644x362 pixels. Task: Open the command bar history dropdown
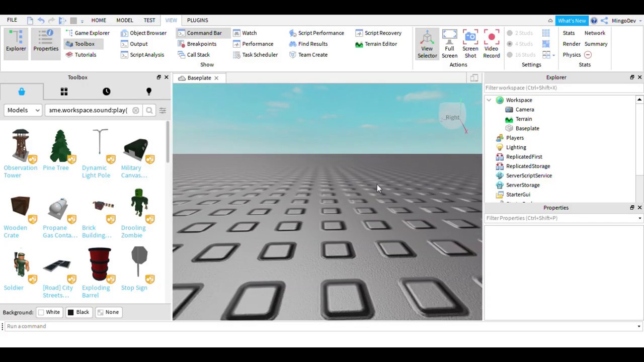[639, 326]
